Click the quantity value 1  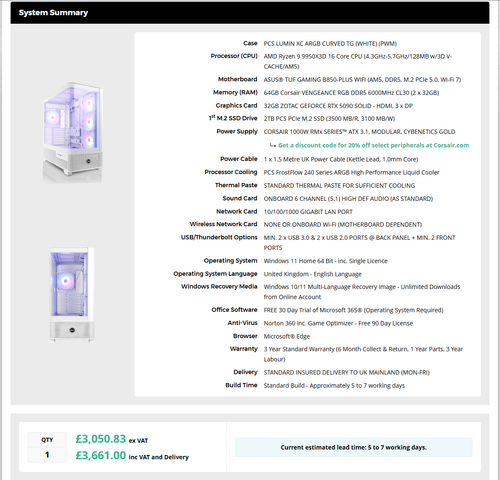47,455
